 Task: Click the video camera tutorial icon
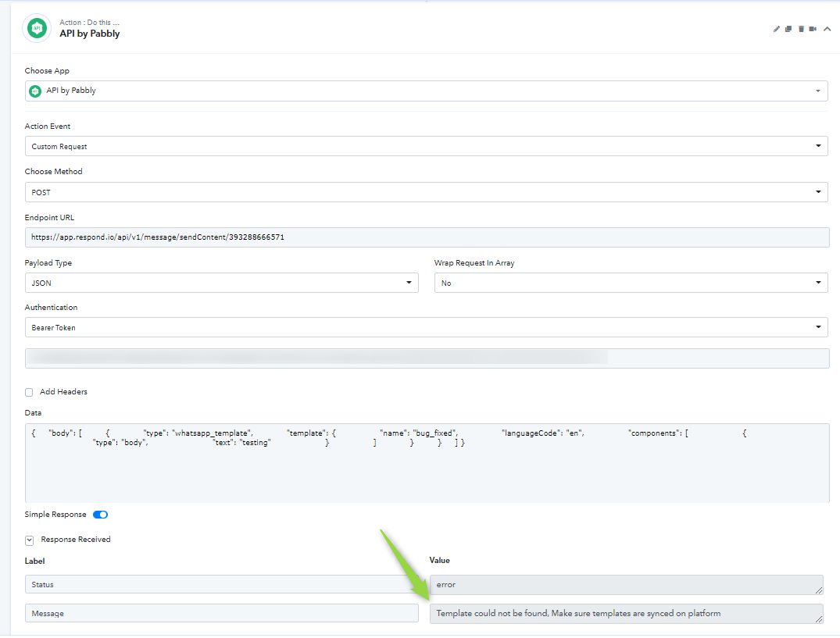[x=813, y=29]
